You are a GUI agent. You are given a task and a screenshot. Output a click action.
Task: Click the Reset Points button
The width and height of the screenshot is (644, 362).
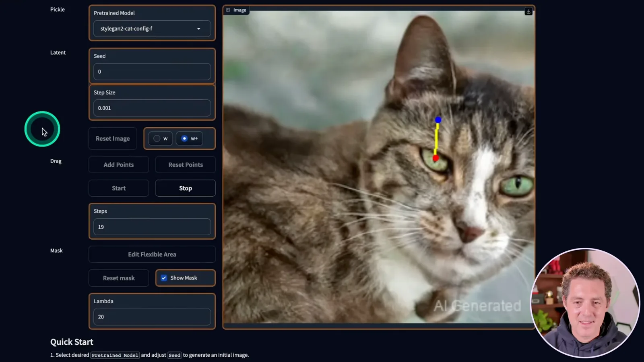coord(186,165)
